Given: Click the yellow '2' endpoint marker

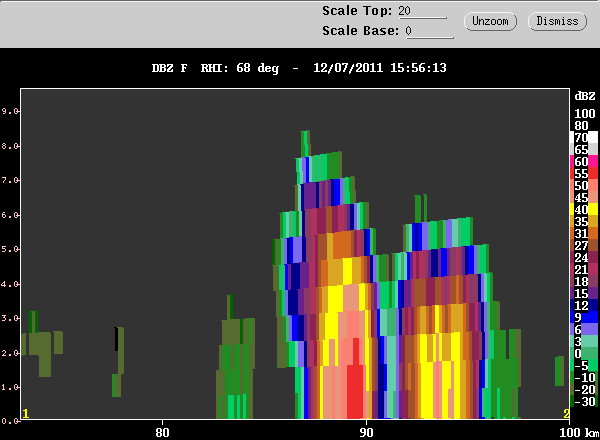Looking at the screenshot, I should click(566, 414).
